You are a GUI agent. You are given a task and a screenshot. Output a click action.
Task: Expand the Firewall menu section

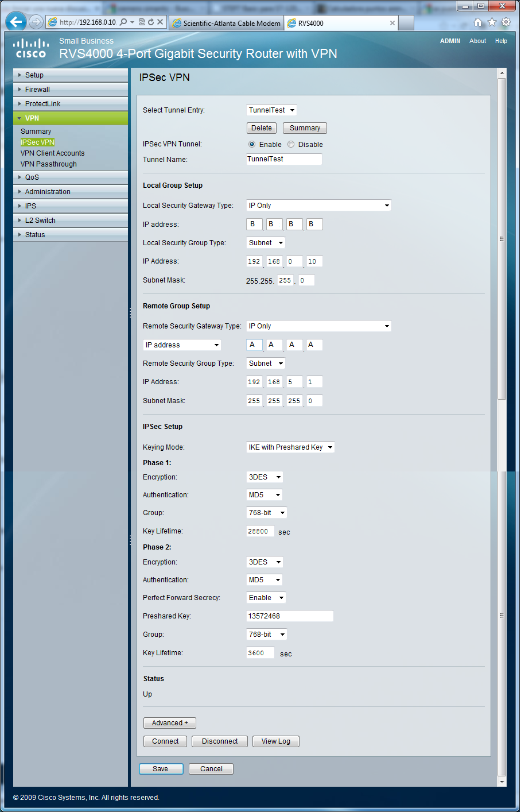[71, 90]
